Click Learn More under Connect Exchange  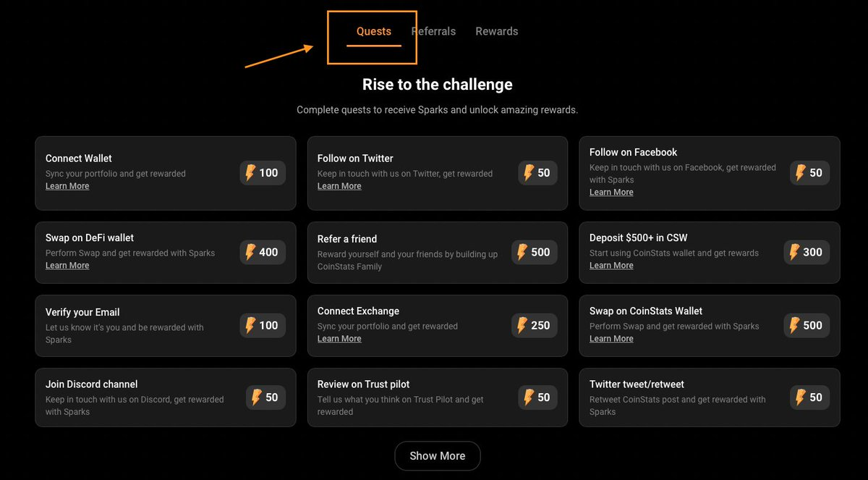tap(339, 339)
